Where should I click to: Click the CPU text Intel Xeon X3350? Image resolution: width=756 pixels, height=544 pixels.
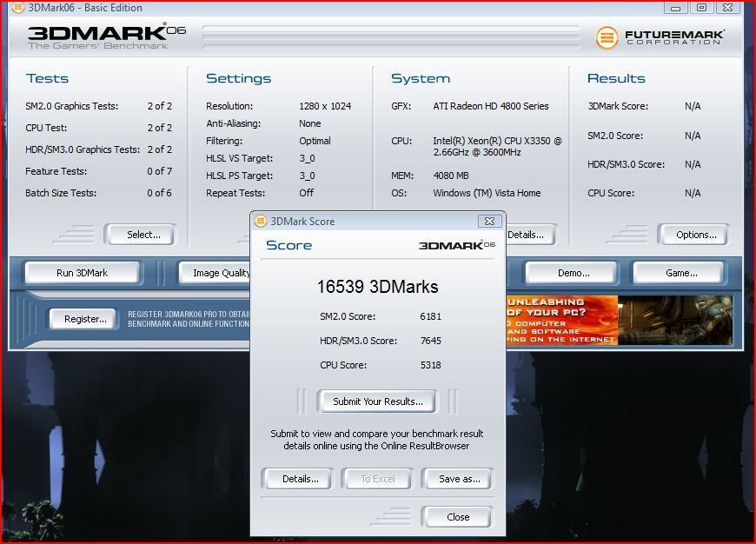(498, 147)
